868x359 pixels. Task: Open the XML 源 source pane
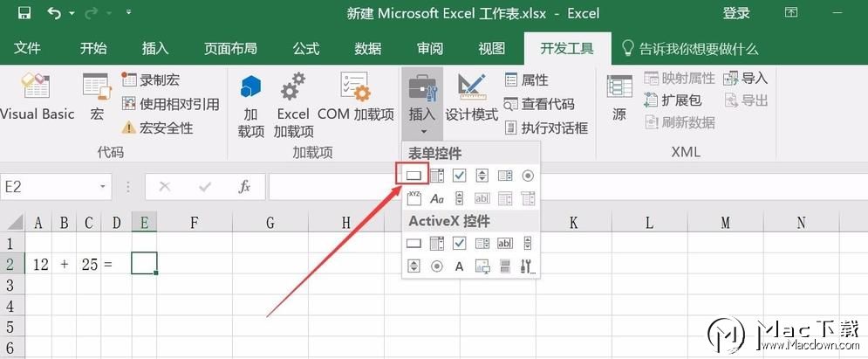click(x=619, y=97)
